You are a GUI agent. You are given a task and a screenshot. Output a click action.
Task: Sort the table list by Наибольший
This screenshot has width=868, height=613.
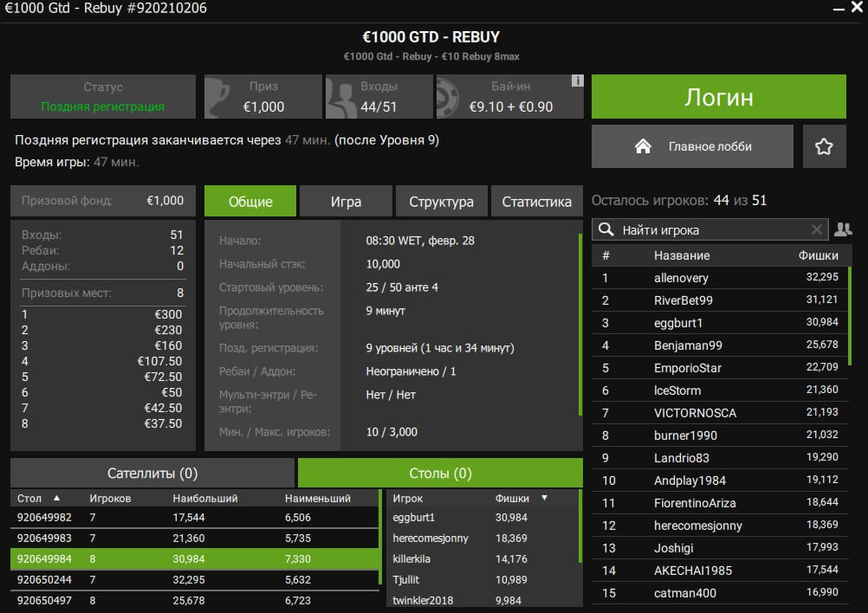coord(205,499)
